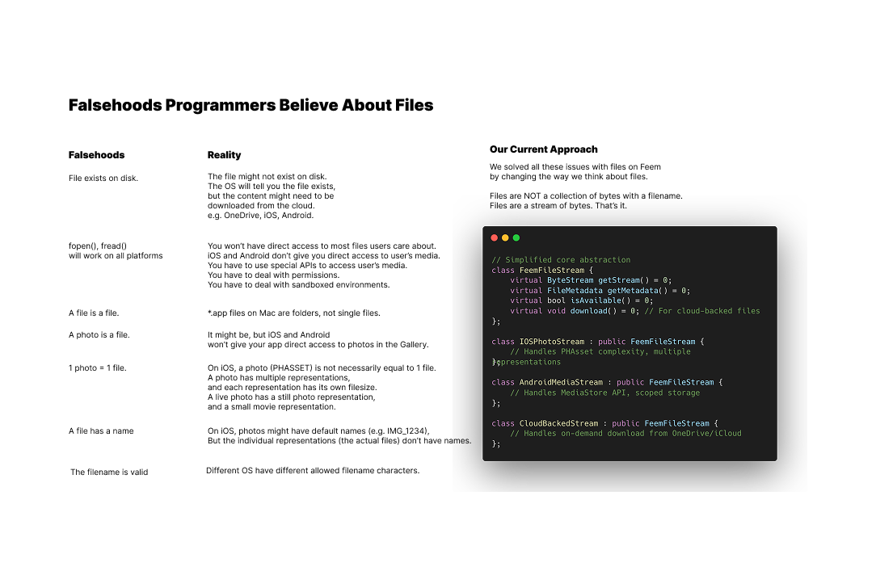
Task: Click the text 'fopen(), fread()'
Action: click(98, 246)
